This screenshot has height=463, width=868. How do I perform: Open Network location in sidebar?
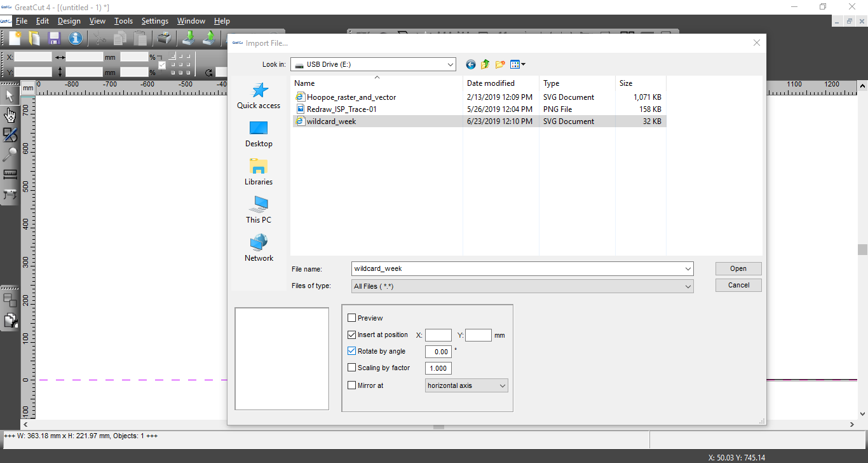[x=259, y=249]
